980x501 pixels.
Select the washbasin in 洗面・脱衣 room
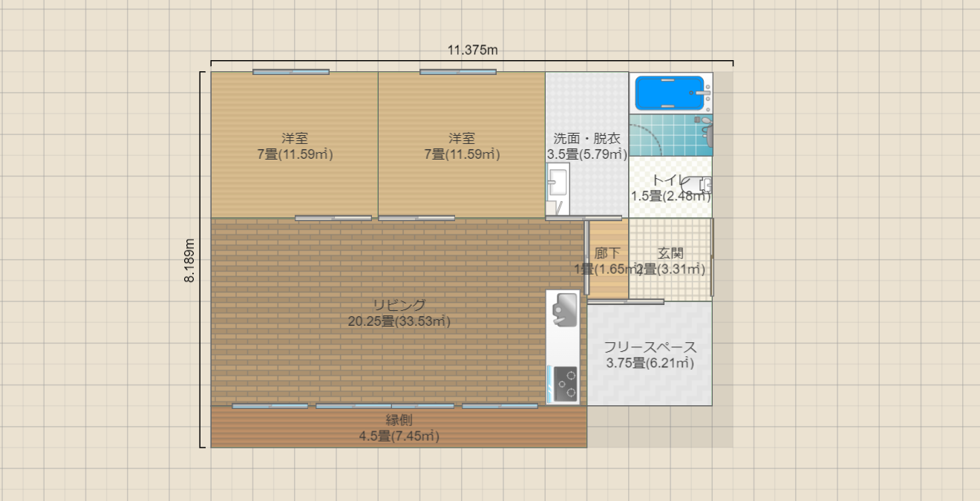tap(558, 183)
